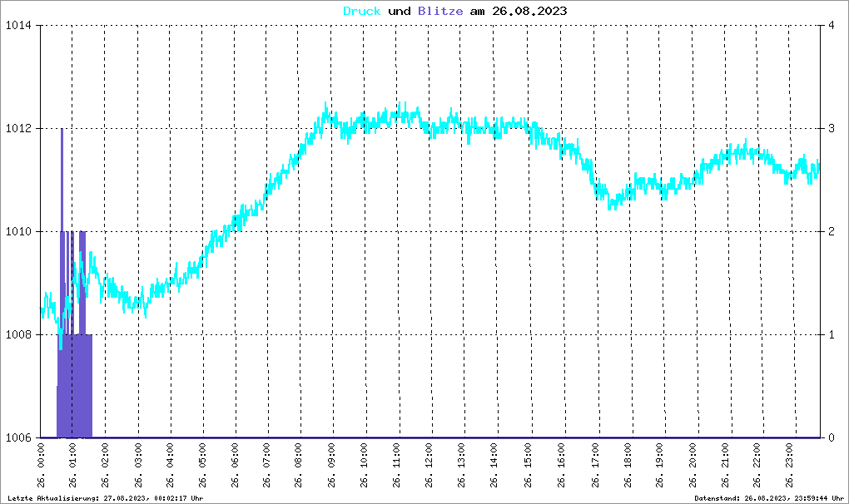849x504 pixels.
Task: Click the tallest purple lightning bar reaching 3
Action: click(x=62, y=283)
